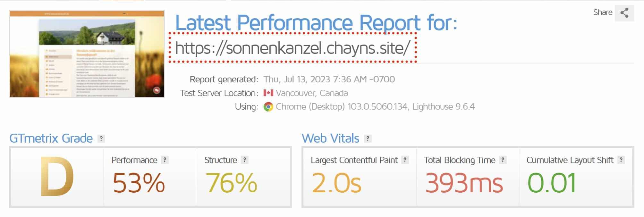Screen dimensions: 644x217
Task: Click the Structure question mark icon
Action: click(x=245, y=160)
